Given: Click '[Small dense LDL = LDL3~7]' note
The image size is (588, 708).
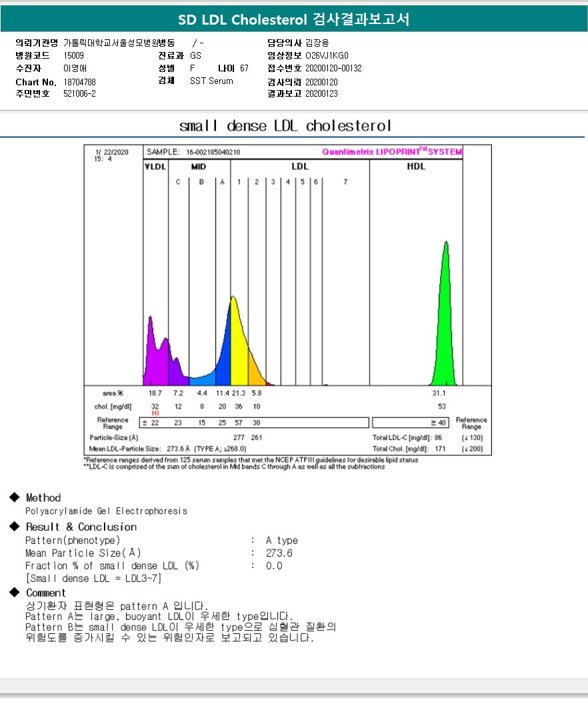Looking at the screenshot, I should click(x=93, y=579).
